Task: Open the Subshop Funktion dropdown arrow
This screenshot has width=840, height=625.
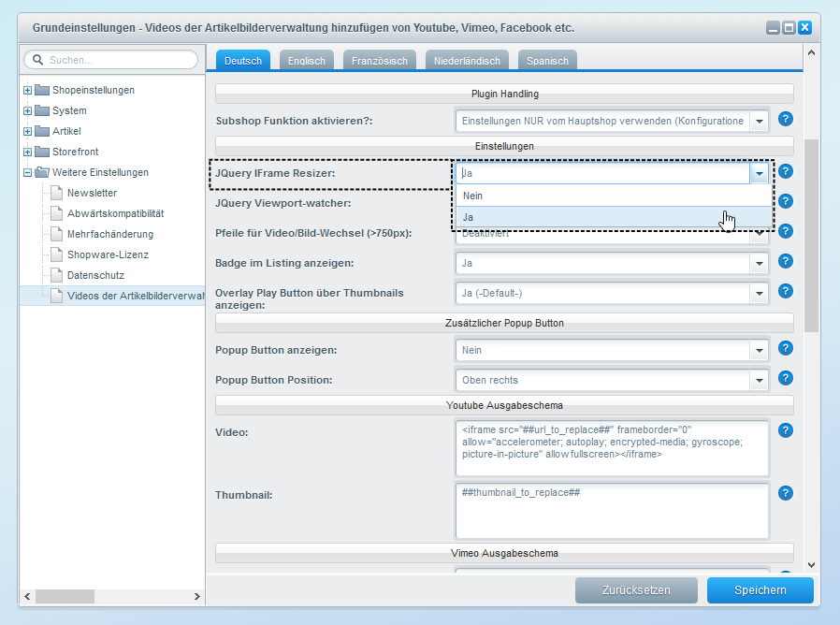Action: click(760, 121)
